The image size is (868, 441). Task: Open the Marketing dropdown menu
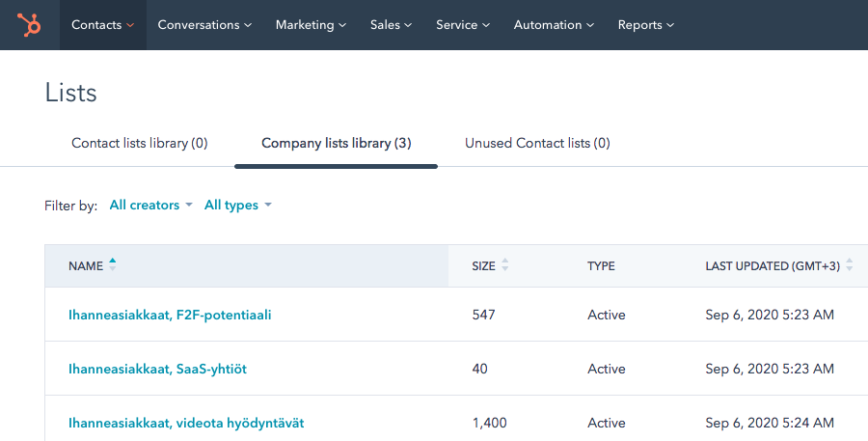(311, 25)
